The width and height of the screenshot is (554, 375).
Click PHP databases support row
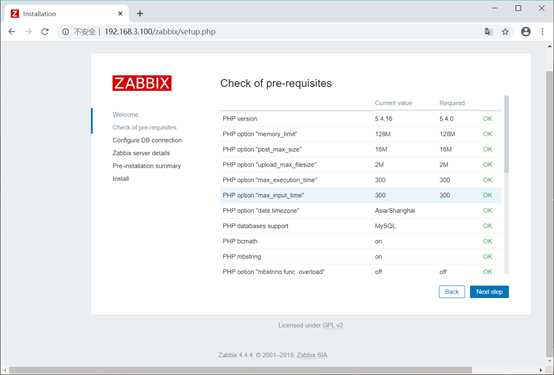tap(360, 226)
